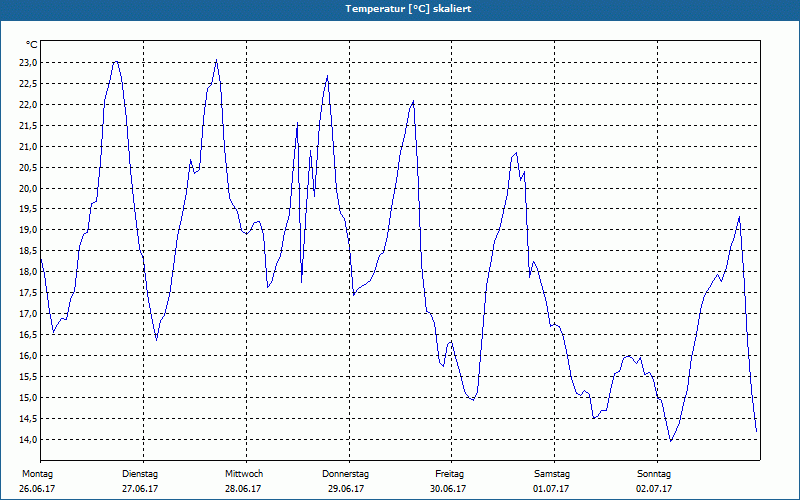This screenshot has height=500, width=800.
Task: Click the 20,0 y-axis value
Action: pos(28,188)
